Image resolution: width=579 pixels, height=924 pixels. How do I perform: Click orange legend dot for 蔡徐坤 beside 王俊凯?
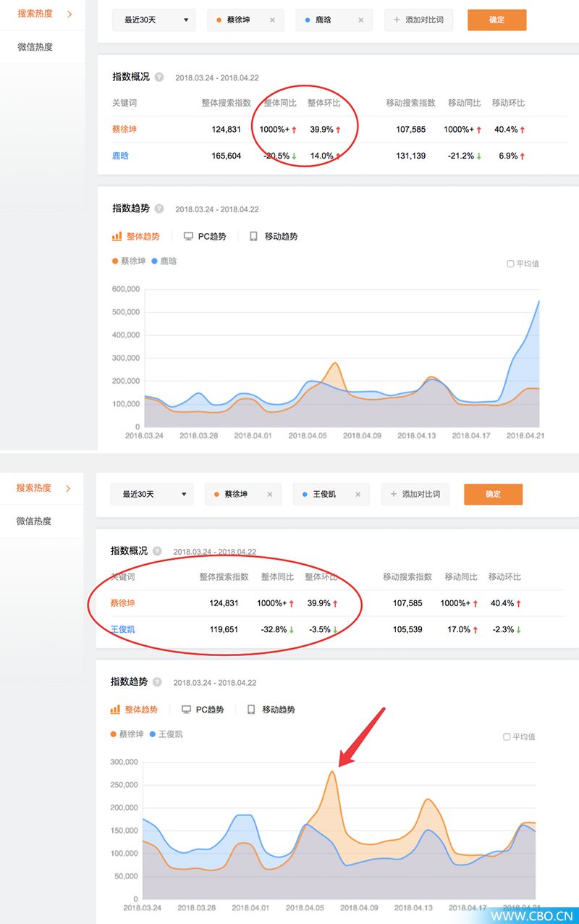click(114, 734)
